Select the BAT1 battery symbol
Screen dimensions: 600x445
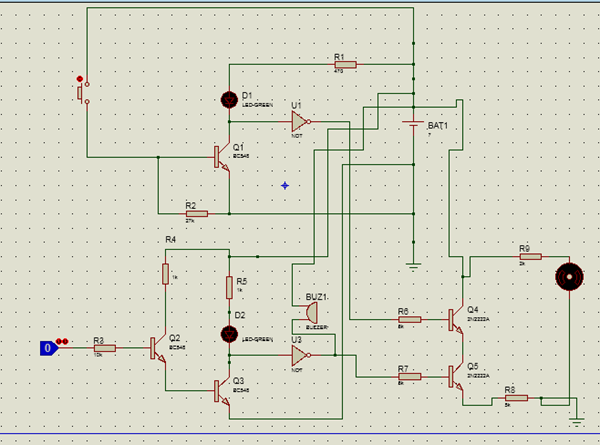[x=413, y=124]
